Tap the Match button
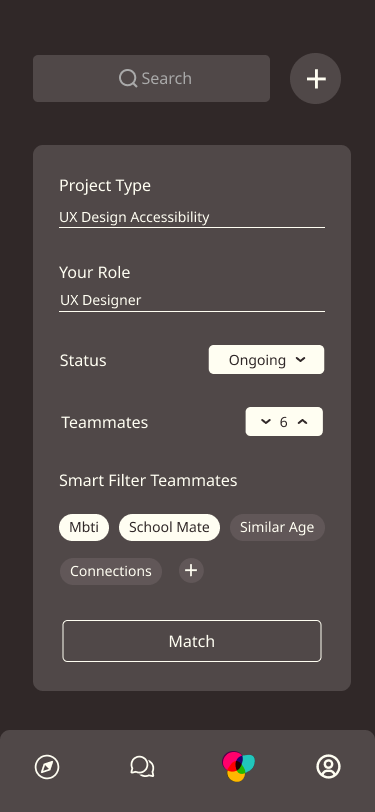The height and width of the screenshot is (812, 375). coord(192,641)
